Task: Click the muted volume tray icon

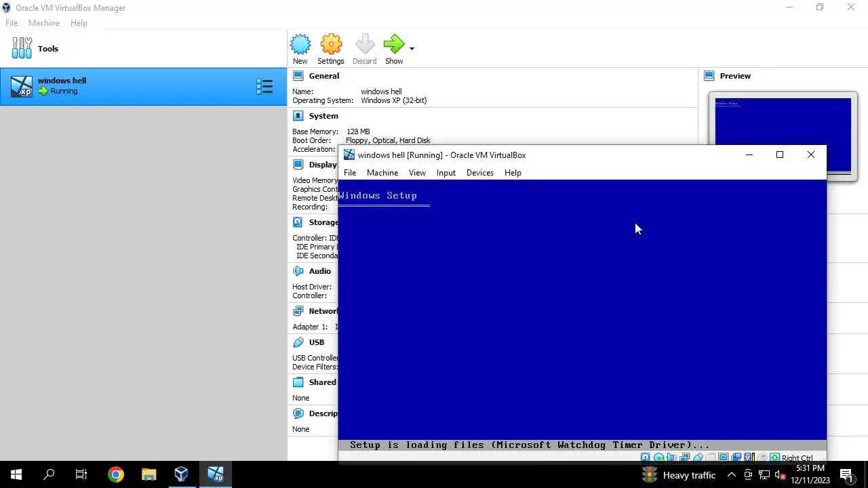Action: [x=780, y=475]
